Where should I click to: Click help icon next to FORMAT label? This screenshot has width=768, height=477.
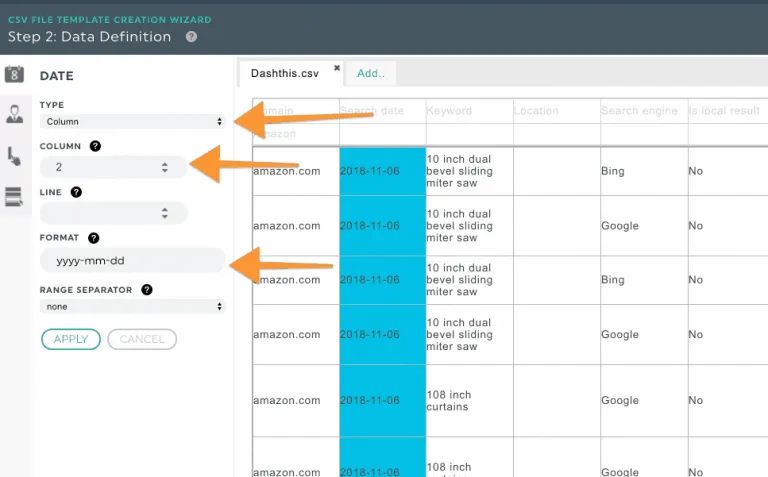point(93,238)
